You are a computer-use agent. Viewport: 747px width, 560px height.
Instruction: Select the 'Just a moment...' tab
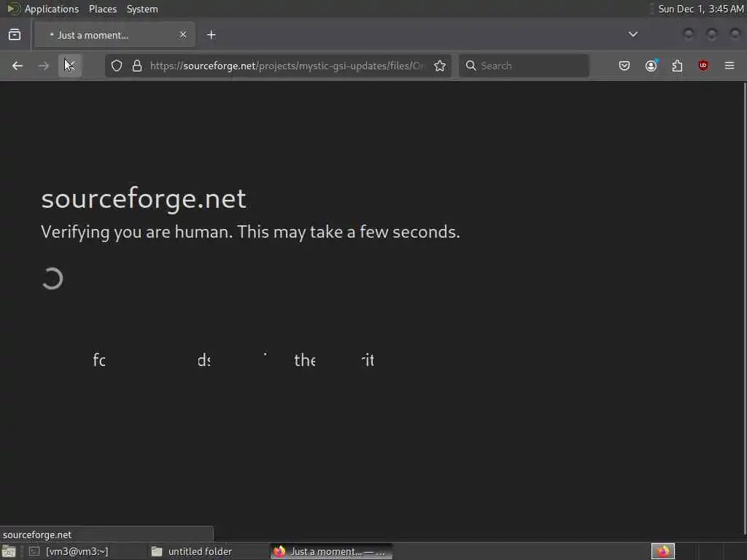click(x=115, y=35)
